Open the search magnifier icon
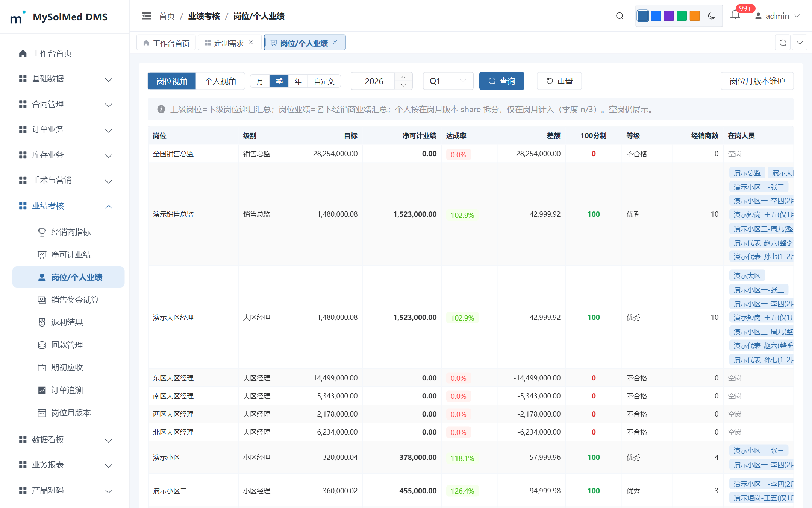 [x=620, y=16]
